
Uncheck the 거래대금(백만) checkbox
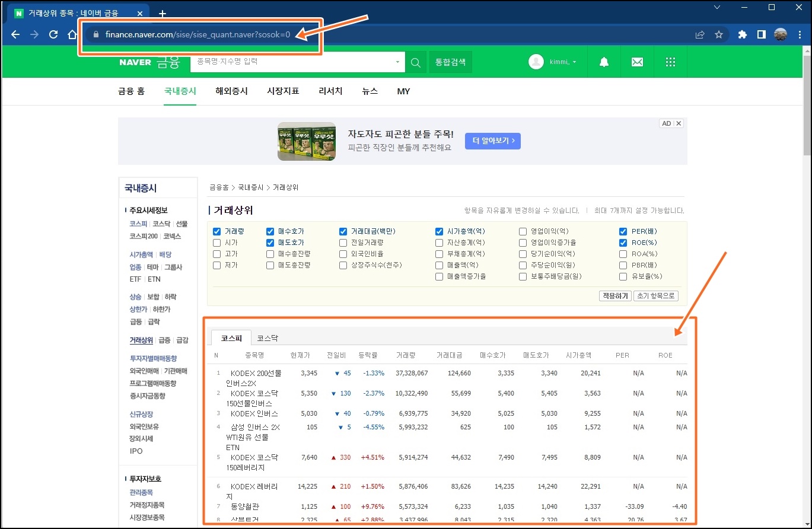(343, 231)
